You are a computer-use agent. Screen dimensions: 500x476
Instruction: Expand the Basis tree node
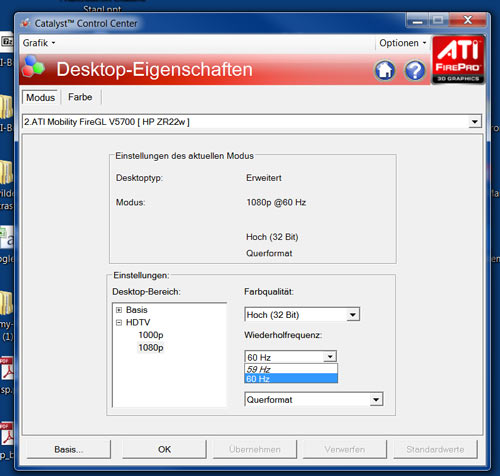coord(119,310)
